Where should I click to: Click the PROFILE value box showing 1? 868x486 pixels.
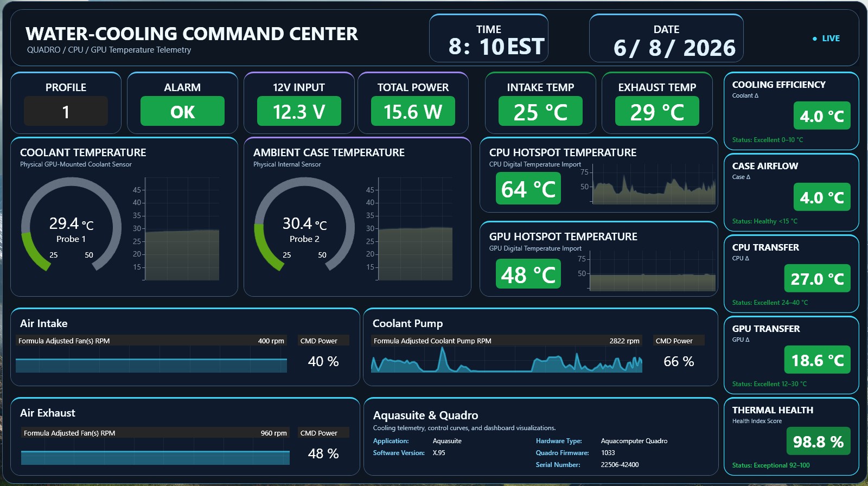pyautogui.click(x=66, y=111)
